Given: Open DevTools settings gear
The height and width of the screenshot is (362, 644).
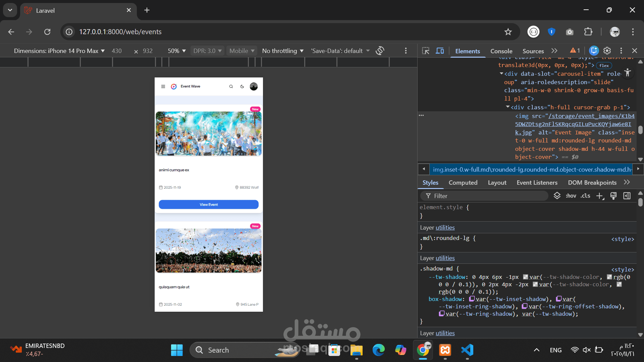Looking at the screenshot, I should [x=607, y=51].
